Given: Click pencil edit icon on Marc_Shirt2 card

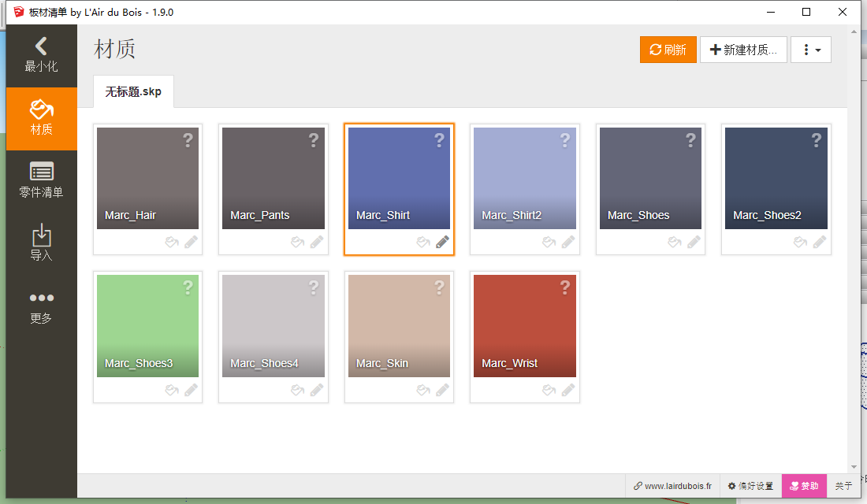Looking at the screenshot, I should [x=568, y=242].
